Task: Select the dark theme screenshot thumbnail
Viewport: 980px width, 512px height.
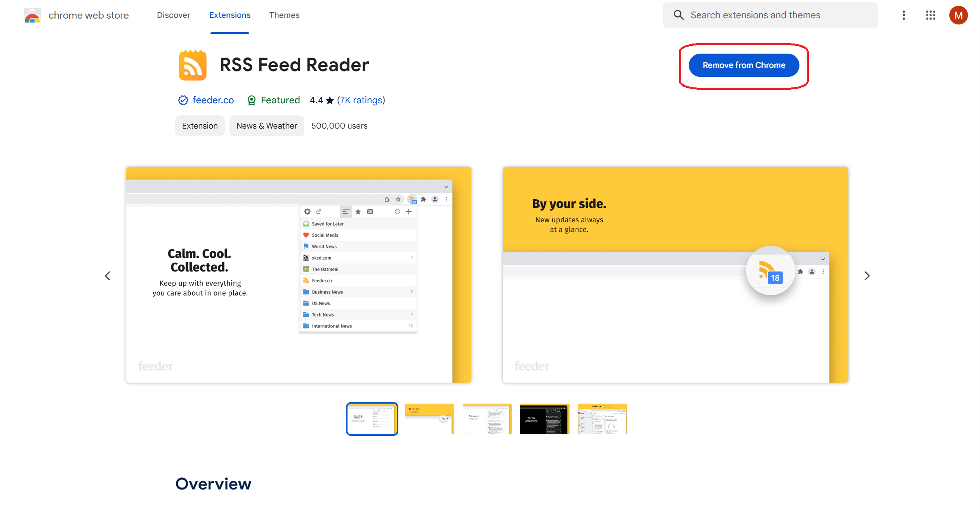Action: [x=545, y=419]
